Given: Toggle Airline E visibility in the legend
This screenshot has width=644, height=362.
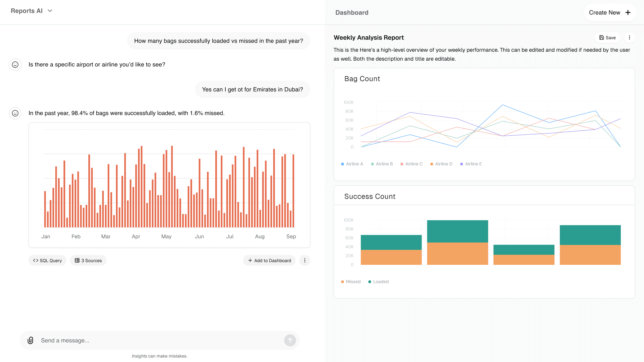Looking at the screenshot, I should (471, 164).
